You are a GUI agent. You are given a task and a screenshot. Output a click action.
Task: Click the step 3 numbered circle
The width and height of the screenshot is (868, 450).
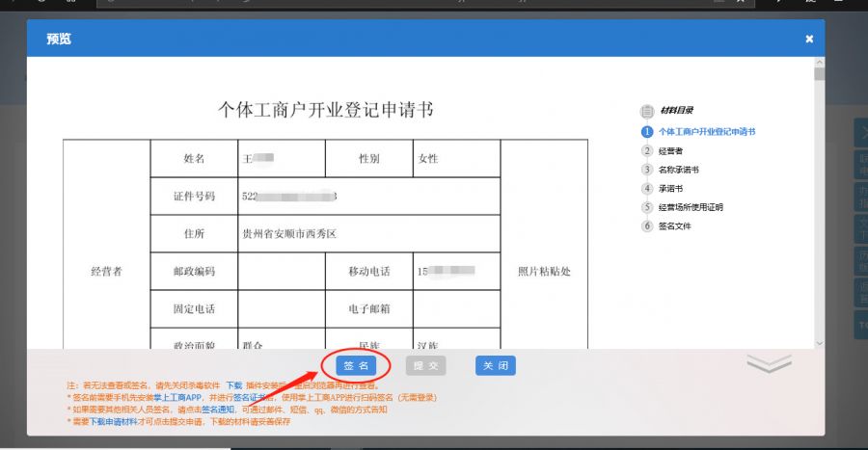click(646, 170)
